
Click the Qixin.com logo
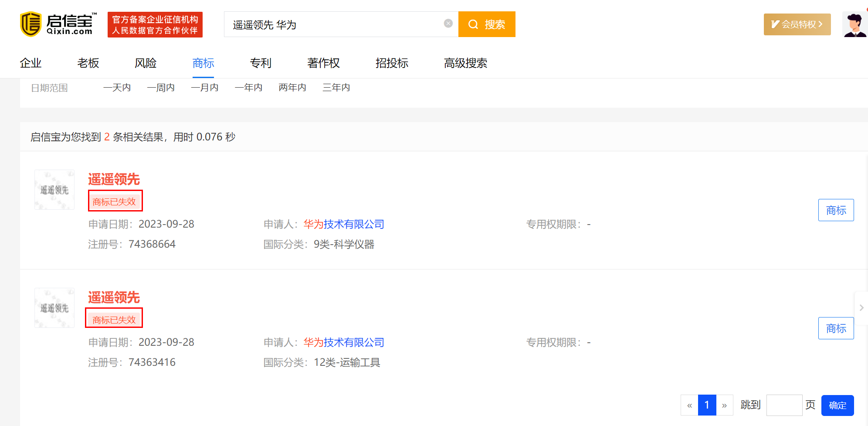click(58, 24)
